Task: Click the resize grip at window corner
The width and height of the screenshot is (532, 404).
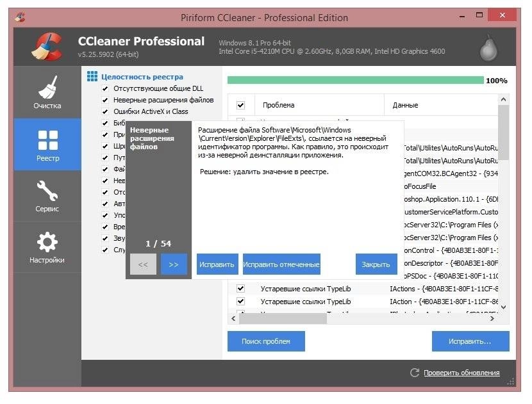Action: pos(511,382)
